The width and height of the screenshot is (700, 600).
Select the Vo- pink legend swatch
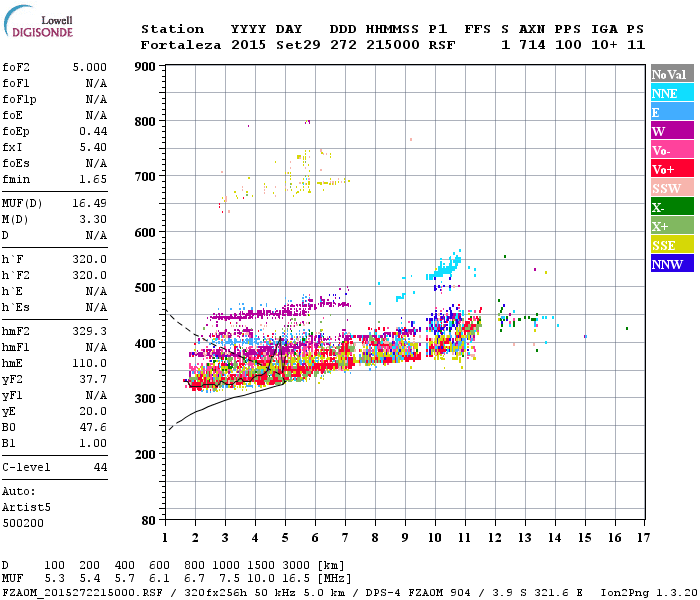pos(672,150)
